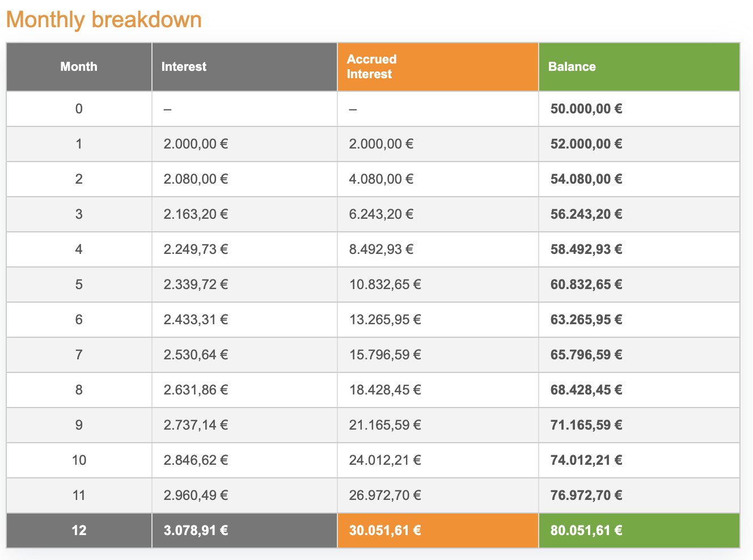Select the interest 2.249,73 € cell

pyautogui.click(x=196, y=249)
